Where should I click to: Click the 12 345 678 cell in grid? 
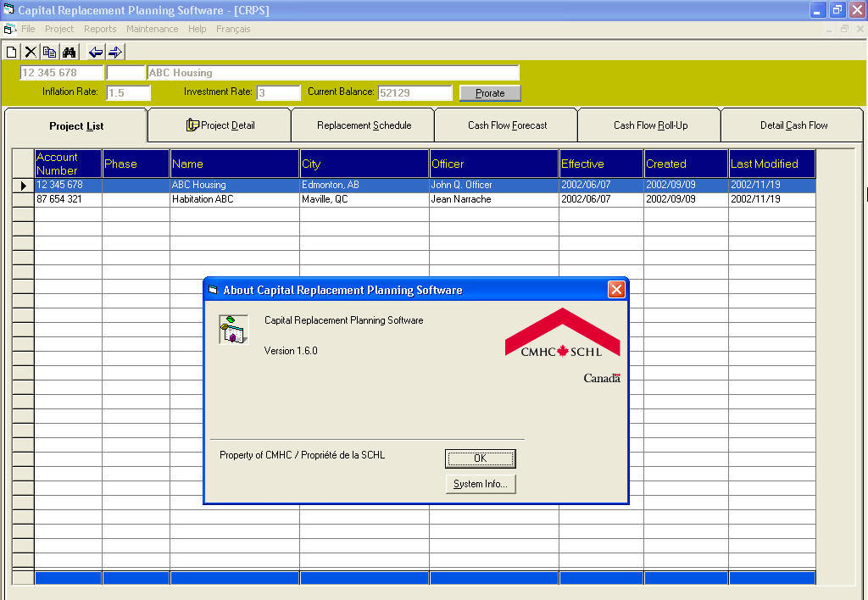click(x=68, y=185)
